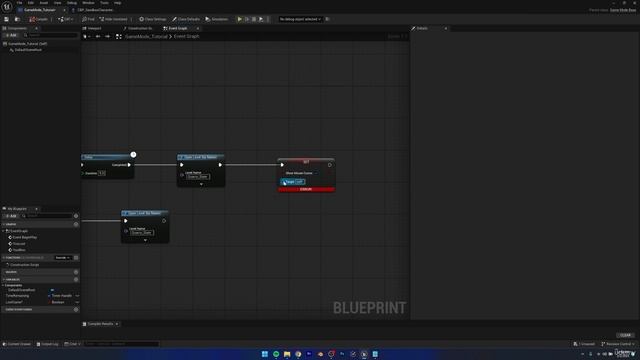This screenshot has width=640, height=360.
Task: Click the Target pin on the SET node
Action: click(x=283, y=182)
